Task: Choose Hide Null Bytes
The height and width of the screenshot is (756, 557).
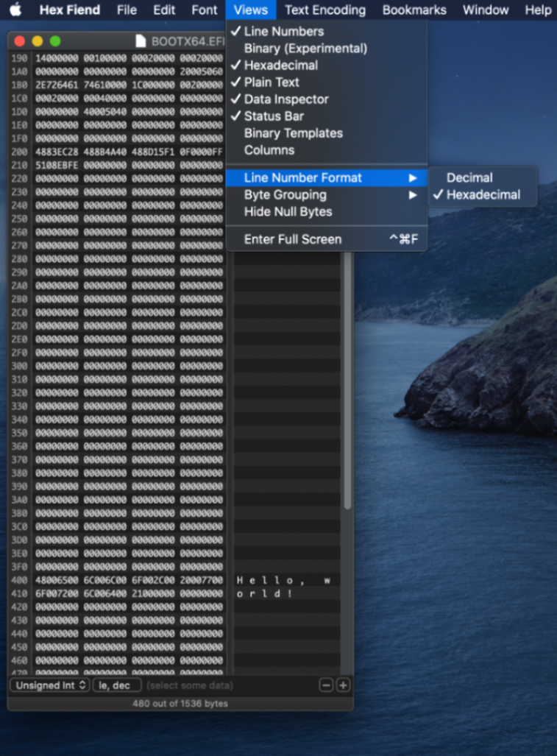Action: coord(326,212)
